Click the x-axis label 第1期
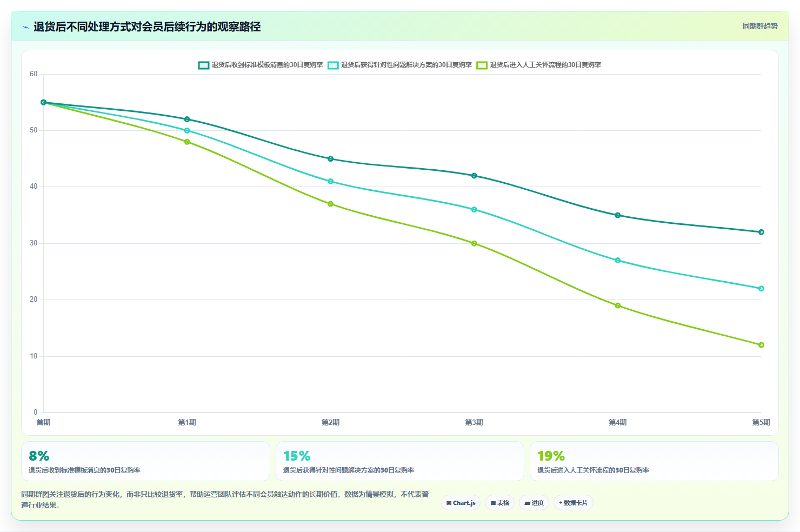 (x=187, y=422)
